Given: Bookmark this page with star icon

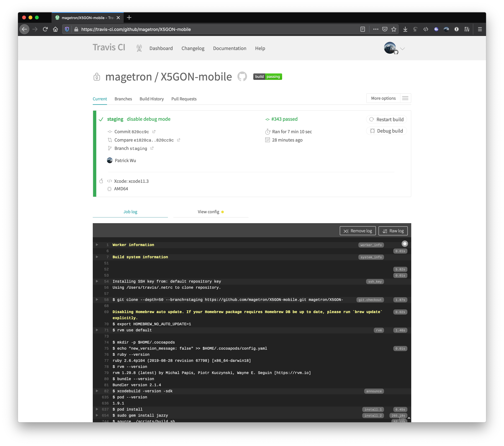Looking at the screenshot, I should (394, 29).
